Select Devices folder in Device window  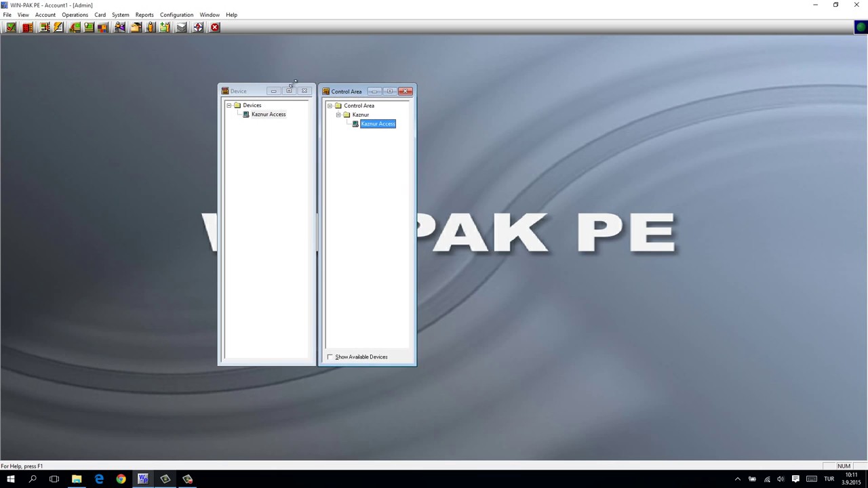point(252,105)
